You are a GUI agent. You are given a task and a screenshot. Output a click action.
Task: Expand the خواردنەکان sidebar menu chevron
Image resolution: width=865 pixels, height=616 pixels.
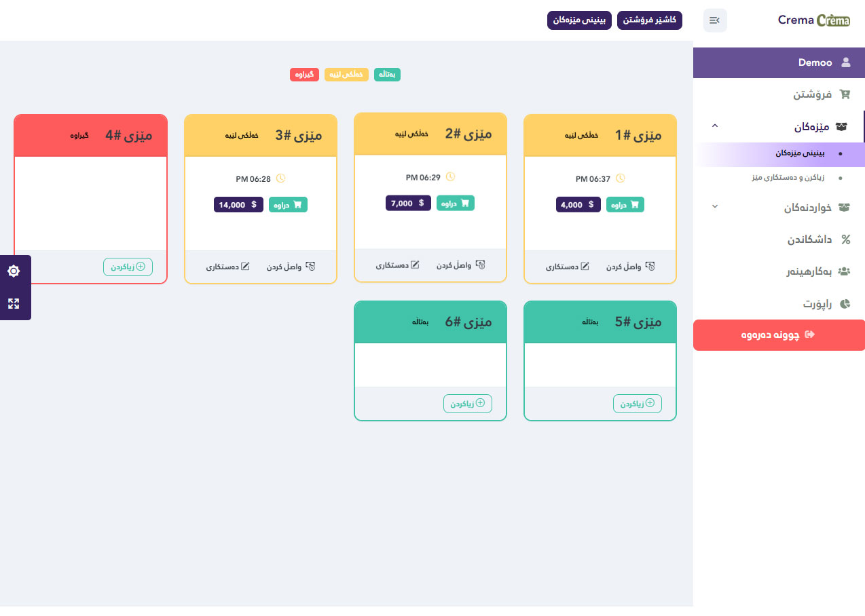[x=714, y=206]
